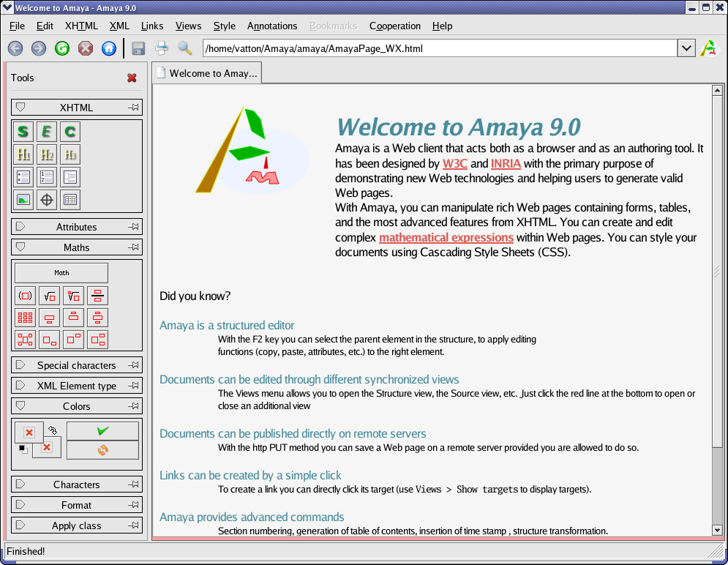Insert a level 1 heading (H1)

[x=23, y=154]
